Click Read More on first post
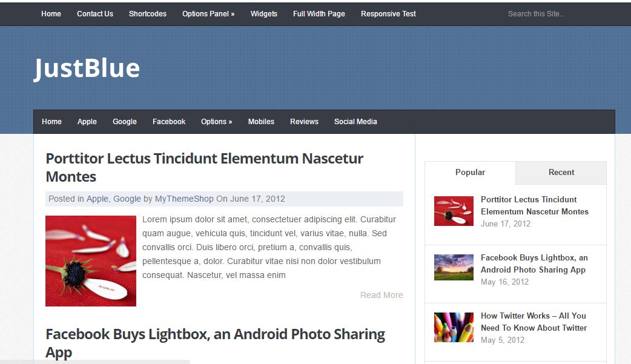The width and height of the screenshot is (631, 364). click(382, 295)
